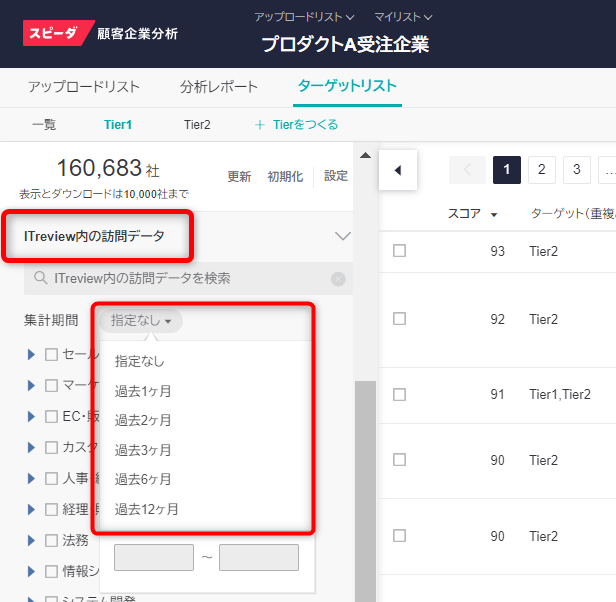
Task: Collapse the left filter panel with the arrow
Action: (x=398, y=170)
